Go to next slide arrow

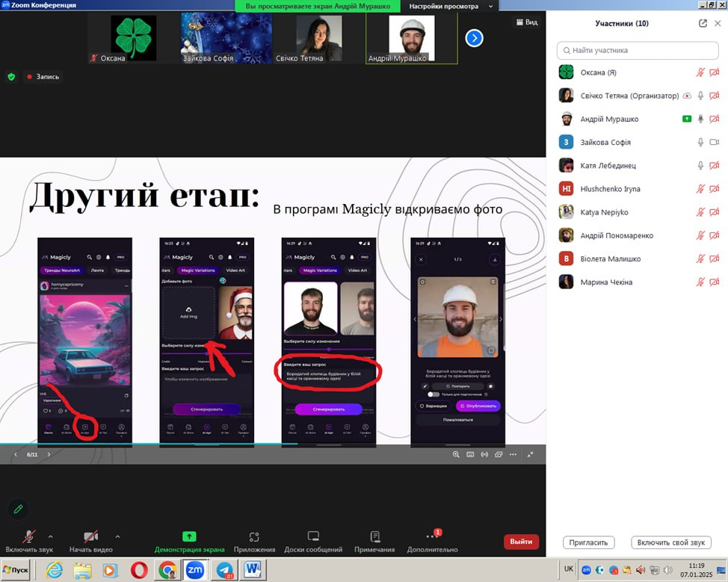[49, 454]
